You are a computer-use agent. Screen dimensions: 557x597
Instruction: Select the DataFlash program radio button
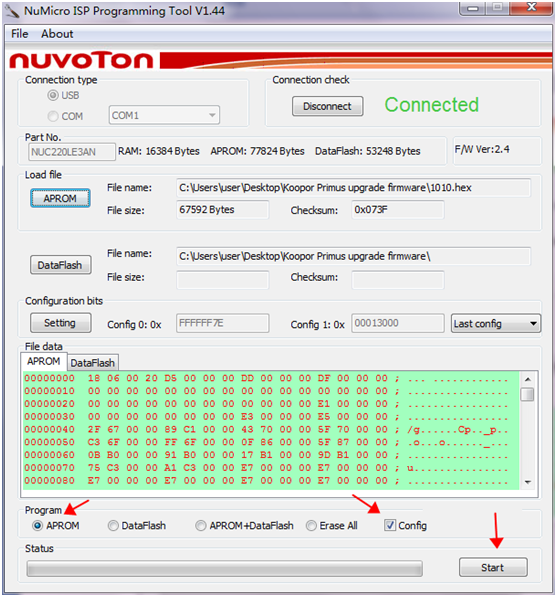coord(113,526)
